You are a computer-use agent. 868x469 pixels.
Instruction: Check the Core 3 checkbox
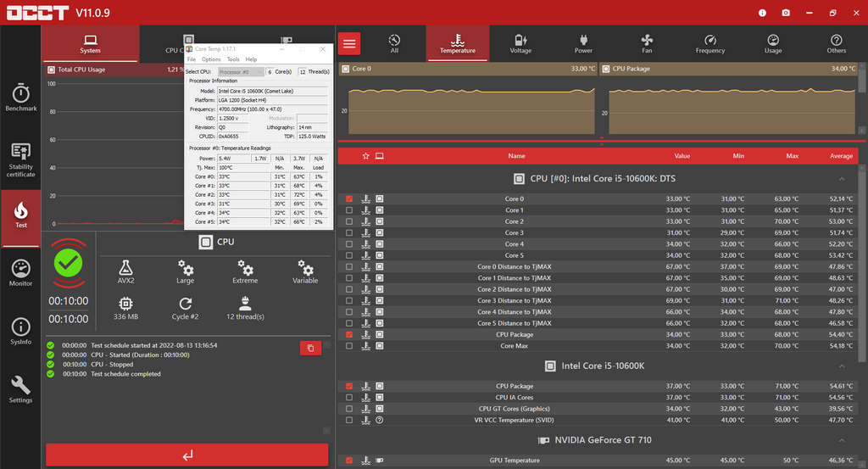[x=349, y=233]
